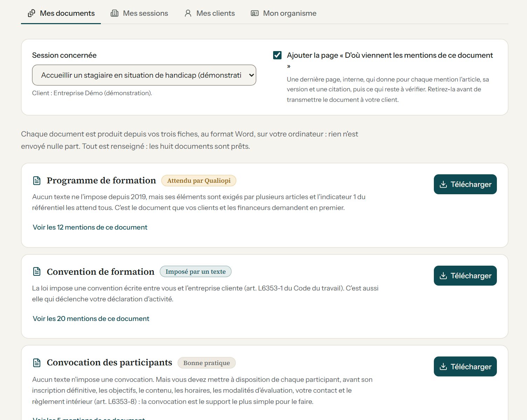Viewport: 527px width, 420px height.
Task: Go to the Mon organisme tab
Action: 284,13
